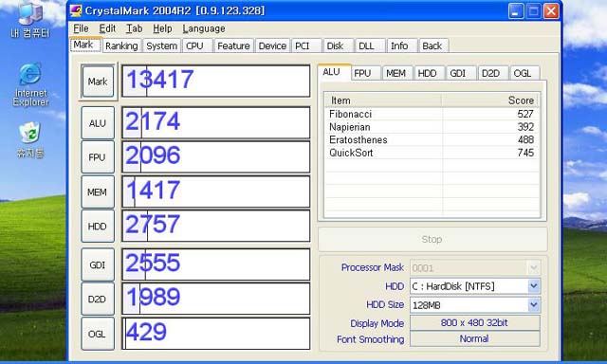This screenshot has width=607, height=364.
Task: Run the D2D benchmark button
Action: 98,299
